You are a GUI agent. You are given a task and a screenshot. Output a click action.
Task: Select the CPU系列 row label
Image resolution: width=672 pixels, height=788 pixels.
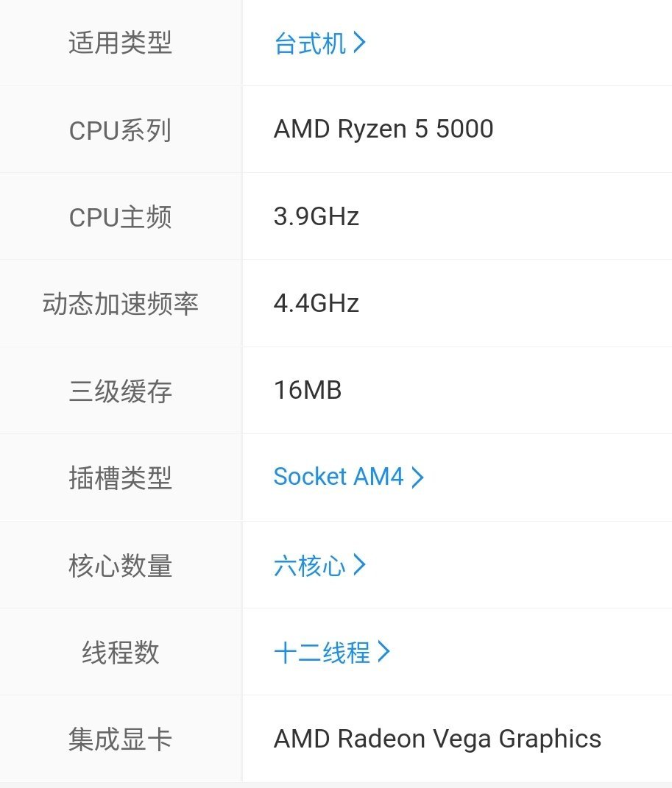119,130
